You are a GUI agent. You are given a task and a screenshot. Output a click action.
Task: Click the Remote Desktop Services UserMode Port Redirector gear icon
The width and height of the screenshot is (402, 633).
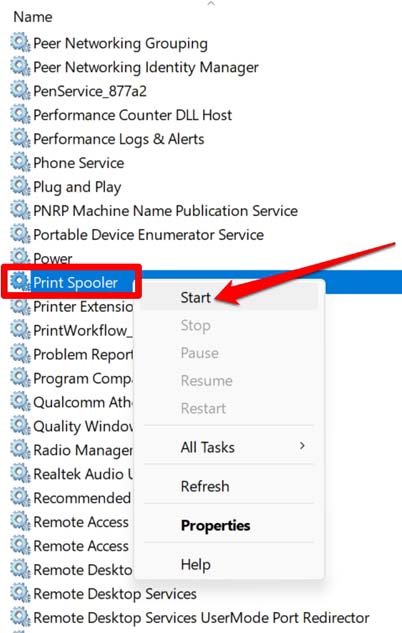click(20, 618)
